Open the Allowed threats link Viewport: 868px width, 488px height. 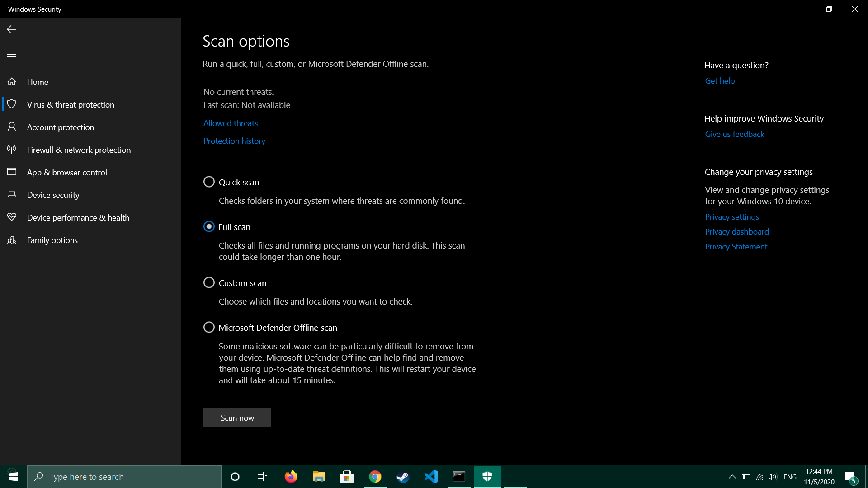231,123
